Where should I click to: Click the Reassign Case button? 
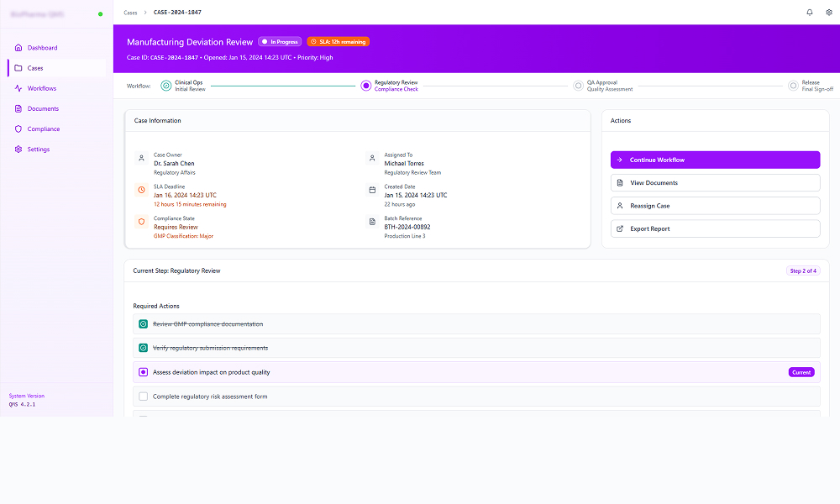(715, 206)
